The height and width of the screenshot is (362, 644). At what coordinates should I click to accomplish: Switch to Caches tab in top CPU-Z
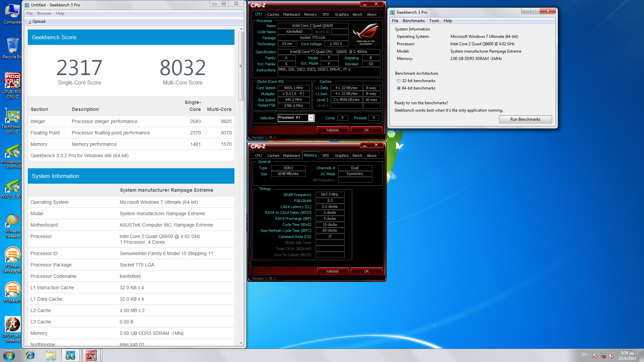click(273, 14)
